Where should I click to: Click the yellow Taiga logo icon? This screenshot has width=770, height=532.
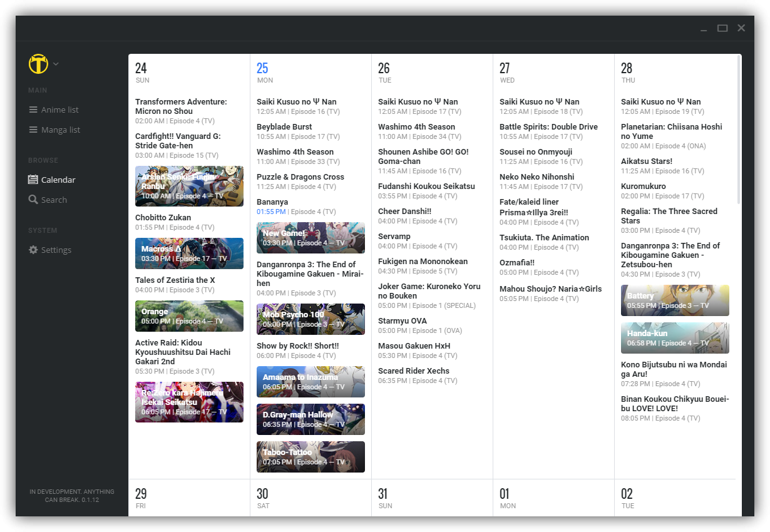38,64
